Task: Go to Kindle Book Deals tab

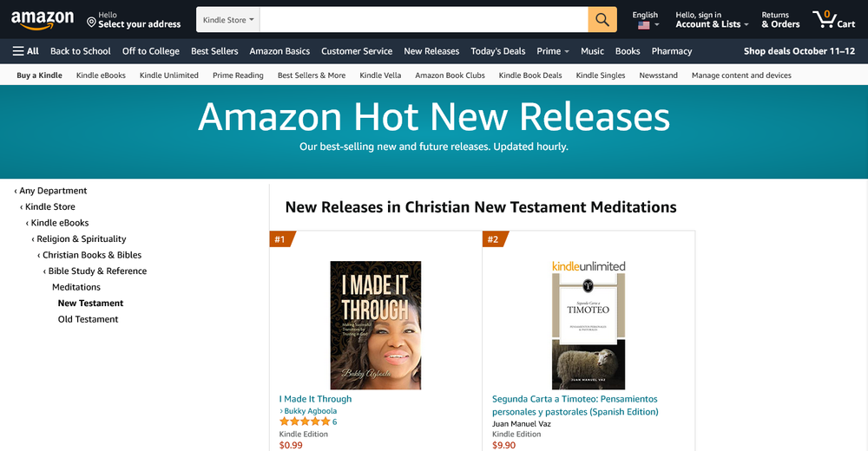Action: point(529,75)
